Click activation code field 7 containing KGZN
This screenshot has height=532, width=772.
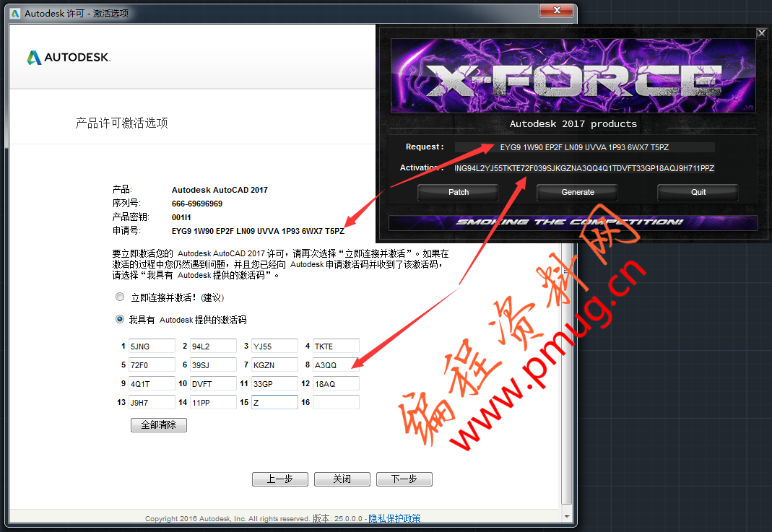274,365
